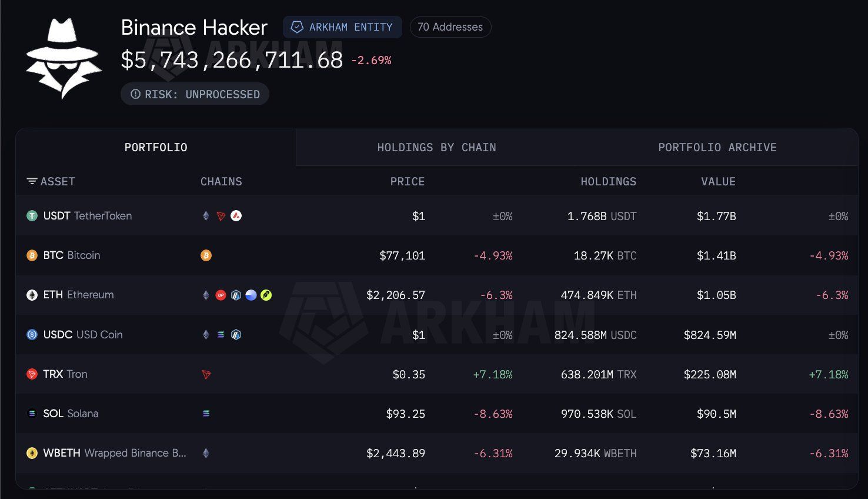This screenshot has width=868, height=499.
Task: Click the 18.27K BTC holdings value
Action: tap(605, 255)
